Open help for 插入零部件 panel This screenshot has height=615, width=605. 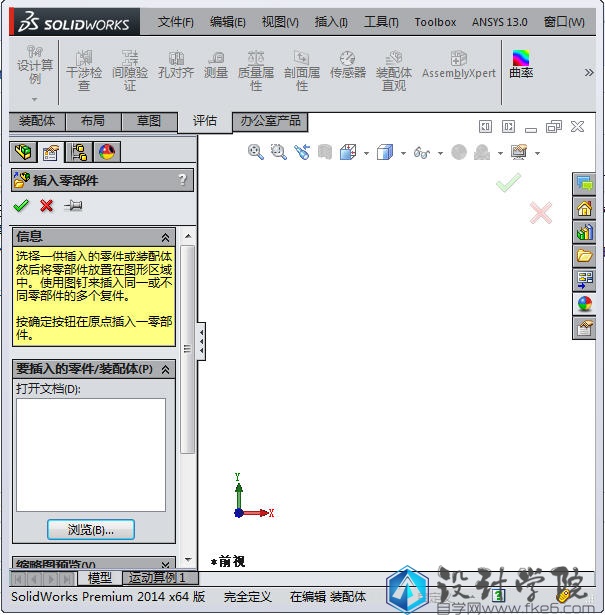click(182, 180)
